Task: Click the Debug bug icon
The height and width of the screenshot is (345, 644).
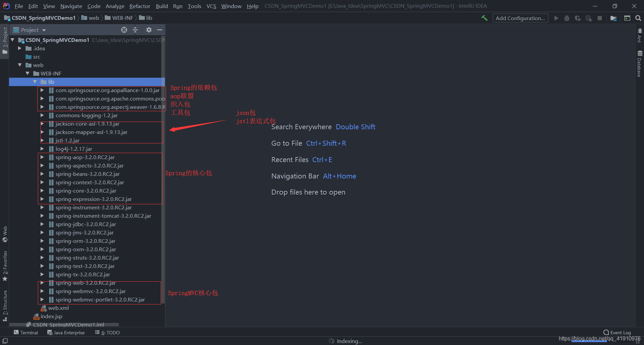Action: tap(567, 18)
